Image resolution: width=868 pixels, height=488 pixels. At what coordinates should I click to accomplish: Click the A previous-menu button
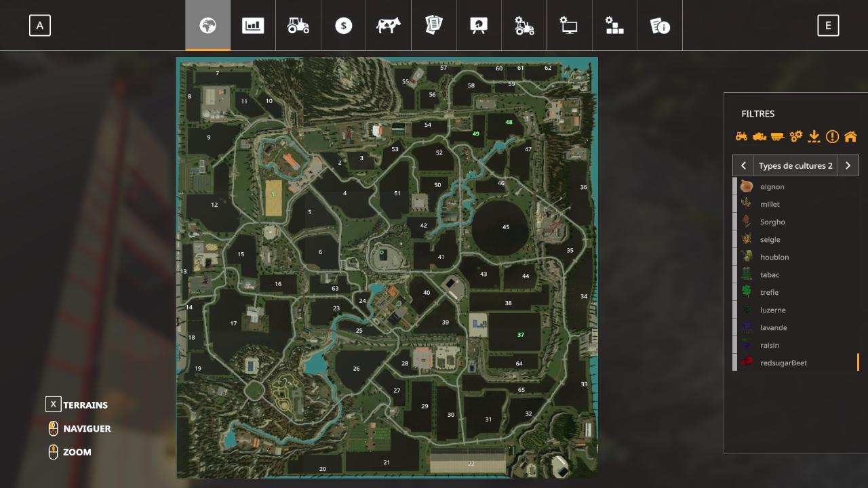(x=40, y=26)
